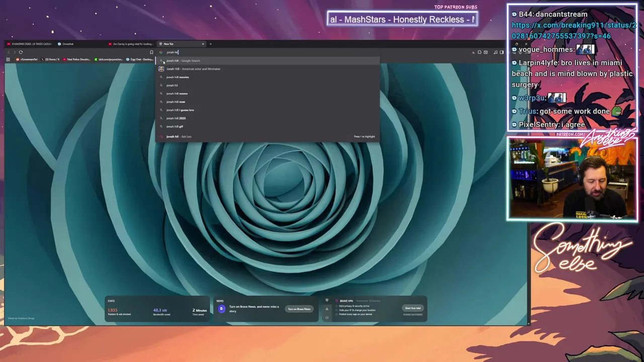The image size is (644, 362).
Task: Open the Fatal Police Shooting bookmark
Action: [x=77, y=59]
